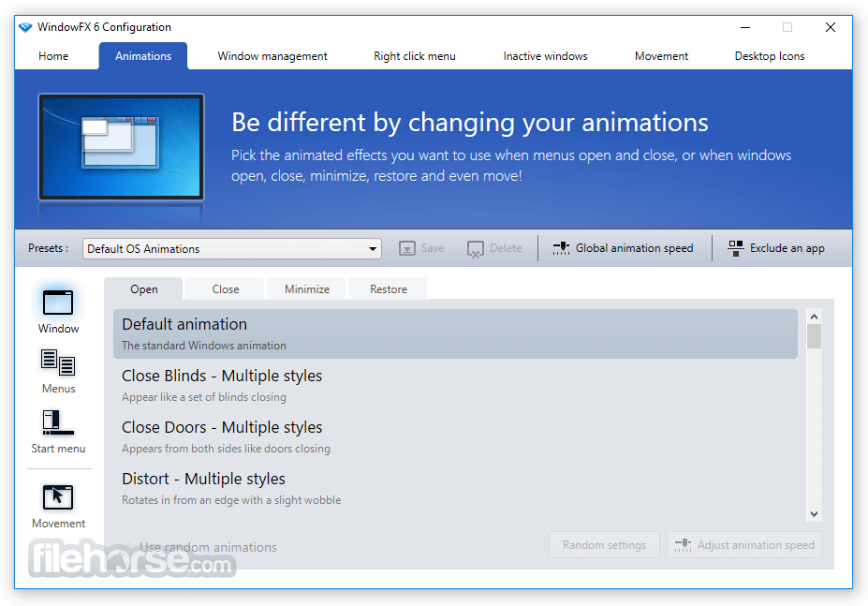The width and height of the screenshot is (868, 606).
Task: Pick Close Doors - Multiple styles
Action: pyautogui.click(x=455, y=437)
